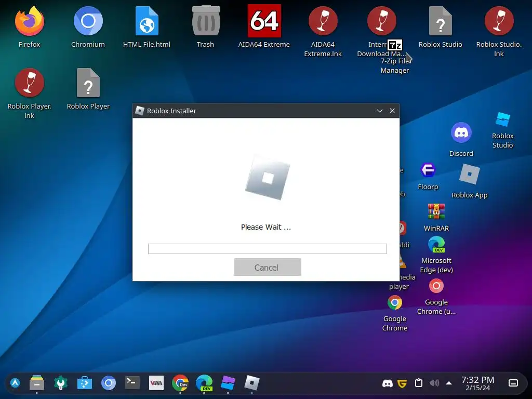Viewport: 532px width, 399px height.
Task: Launch AIDA64 Extreme with the red 64 icon
Action: pyautogui.click(x=264, y=21)
